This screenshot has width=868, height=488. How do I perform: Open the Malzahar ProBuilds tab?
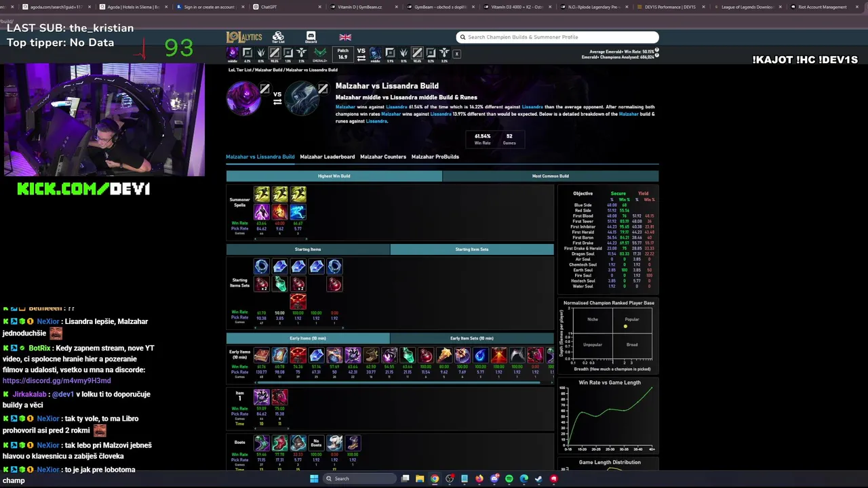click(435, 157)
